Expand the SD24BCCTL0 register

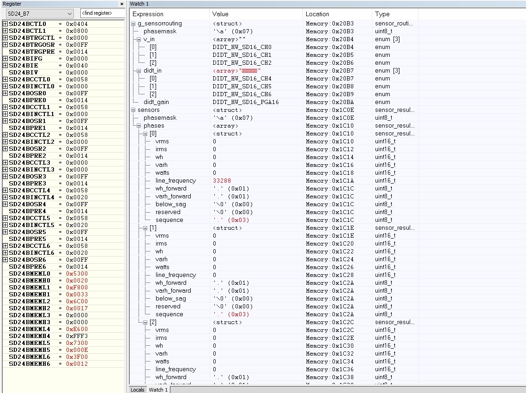5,79
